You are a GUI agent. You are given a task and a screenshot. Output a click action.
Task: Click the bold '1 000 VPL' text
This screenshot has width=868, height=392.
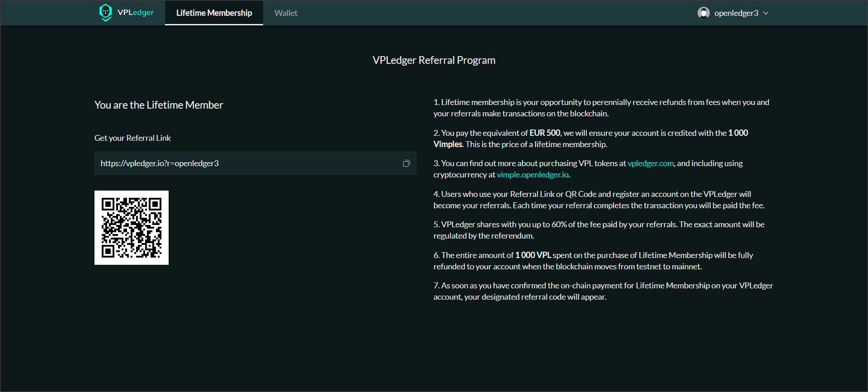click(533, 255)
